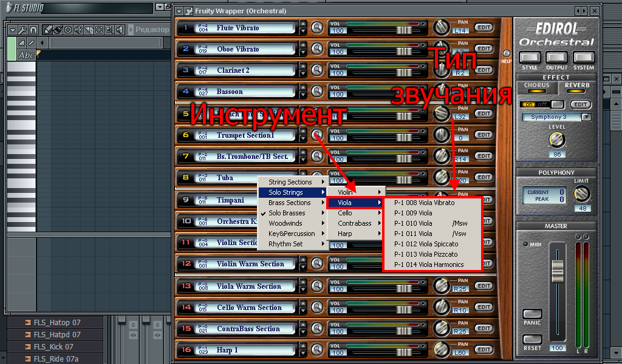The width and height of the screenshot is (622, 364).
Task: Choose the selection marquee tool in piano roll
Action: [x=99, y=30]
